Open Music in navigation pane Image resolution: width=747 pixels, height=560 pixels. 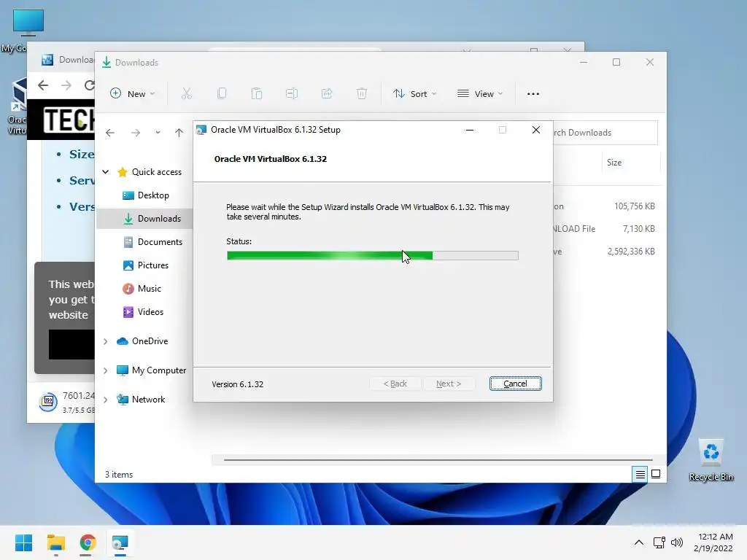point(142,289)
